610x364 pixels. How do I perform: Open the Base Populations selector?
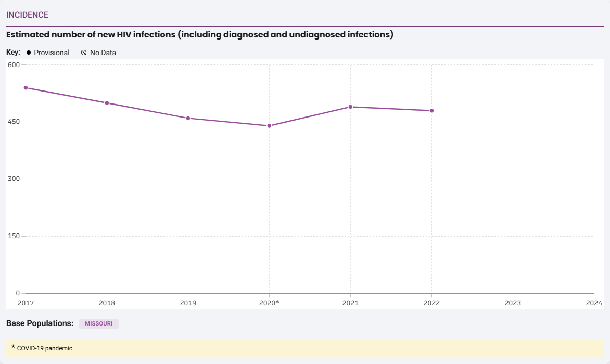coord(40,323)
